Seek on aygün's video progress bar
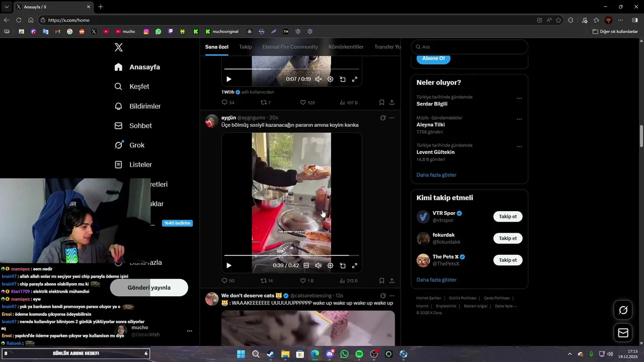Image resolution: width=644 pixels, height=362 pixels. 292,255
